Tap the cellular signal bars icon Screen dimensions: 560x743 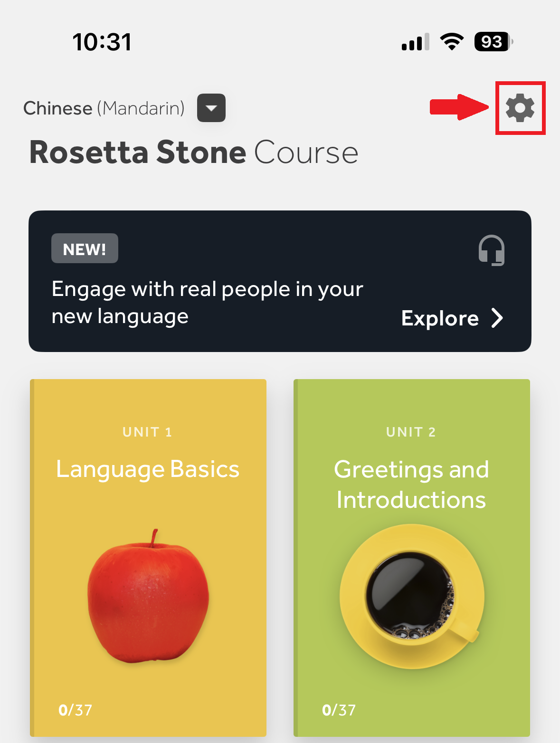point(415,42)
